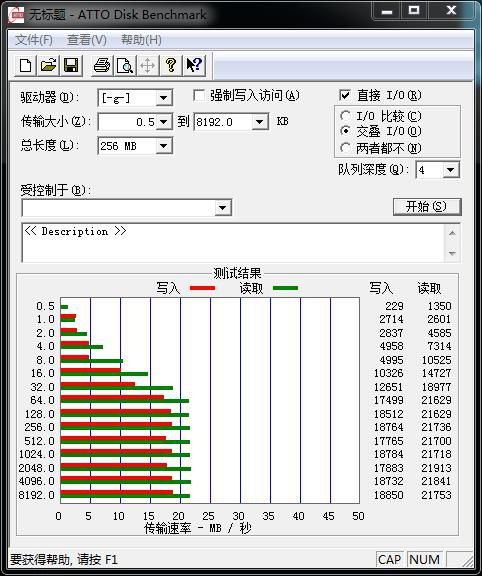Image resolution: width=482 pixels, height=576 pixels.
Task: Click the green 读取 legend swatch
Action: click(x=285, y=288)
